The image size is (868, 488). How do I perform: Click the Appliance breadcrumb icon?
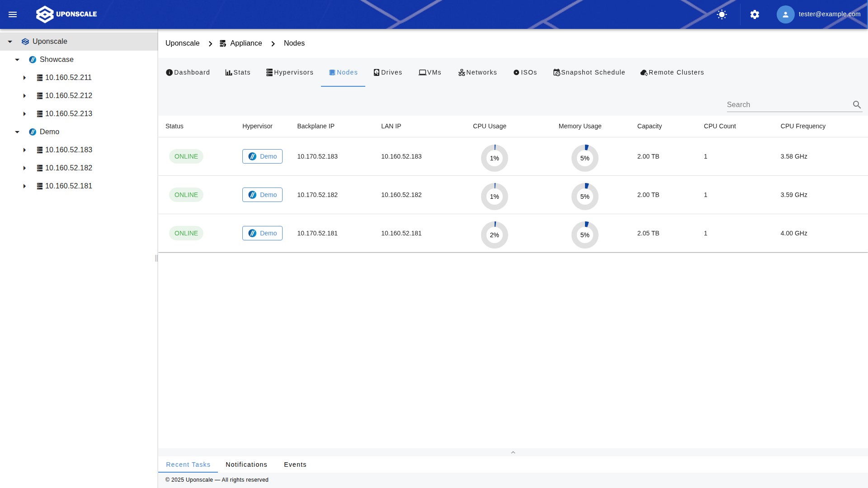[x=223, y=43]
